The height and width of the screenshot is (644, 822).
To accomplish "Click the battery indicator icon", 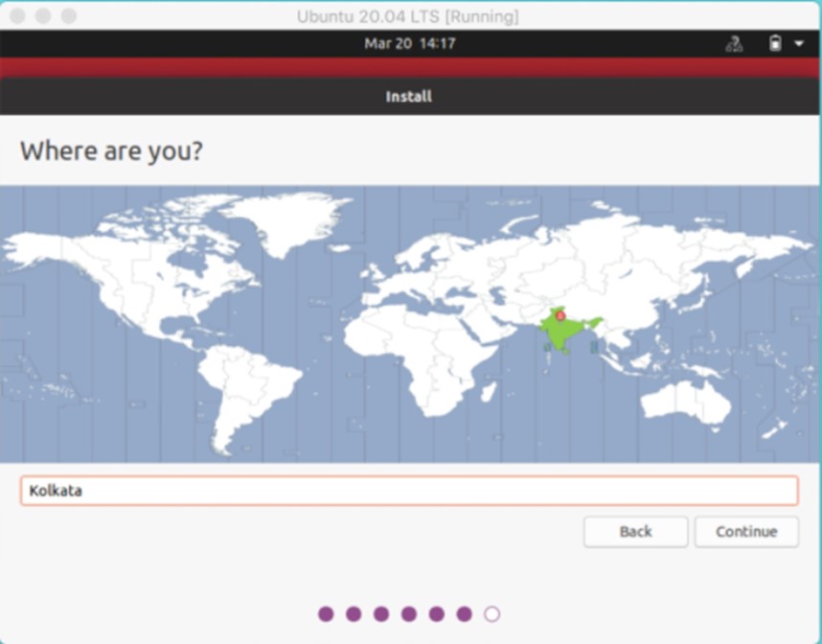I will (x=775, y=43).
